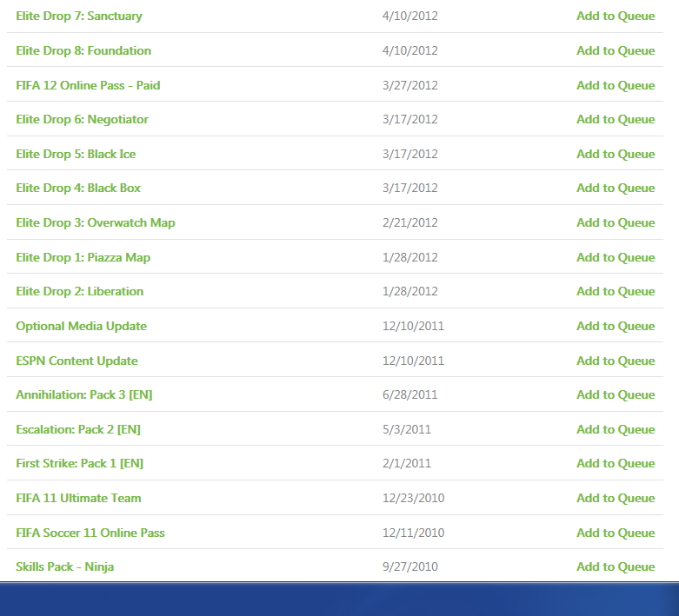The width and height of the screenshot is (679, 616).
Task: Select the date 3/27/2012
Action: click(x=410, y=85)
